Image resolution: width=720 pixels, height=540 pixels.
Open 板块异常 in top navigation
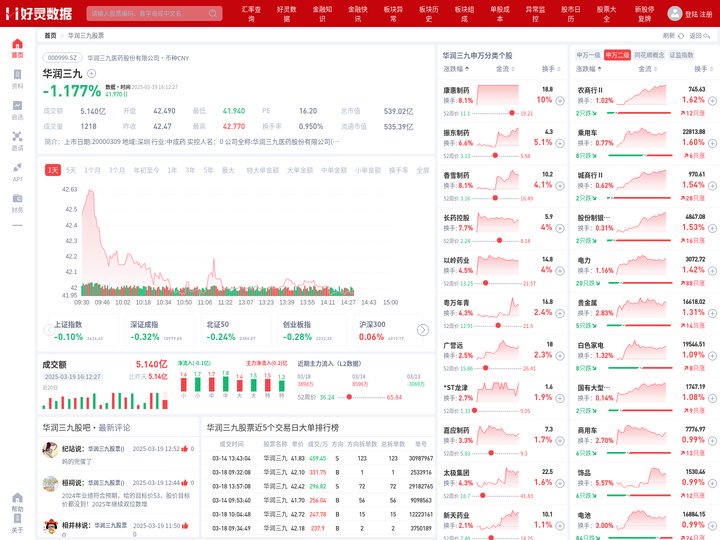pyautogui.click(x=394, y=14)
